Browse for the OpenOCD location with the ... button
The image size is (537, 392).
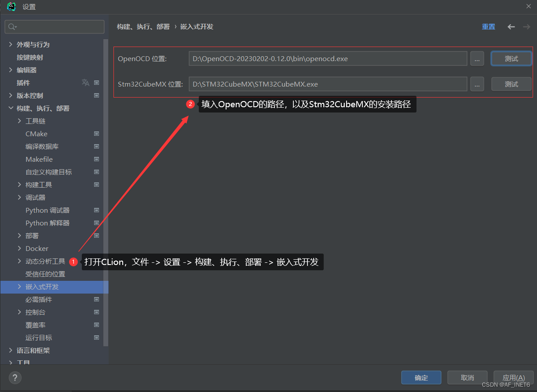tap(477, 58)
